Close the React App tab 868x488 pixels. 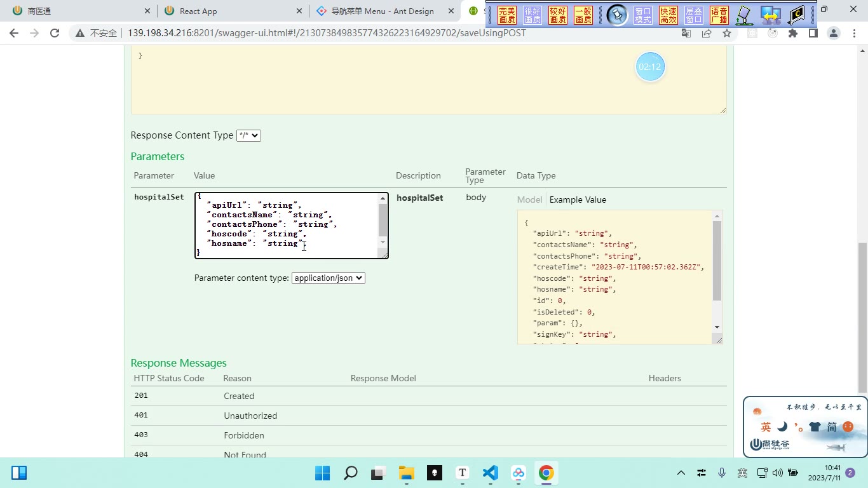click(x=299, y=11)
